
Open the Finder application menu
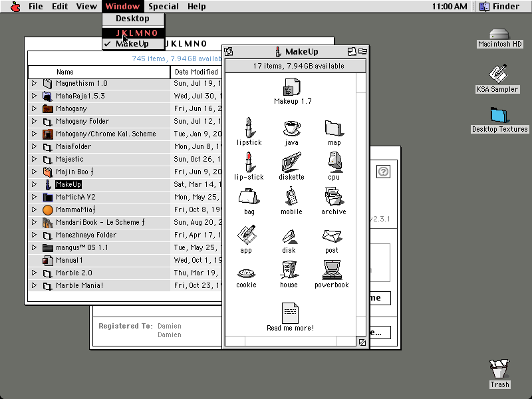[x=500, y=7]
